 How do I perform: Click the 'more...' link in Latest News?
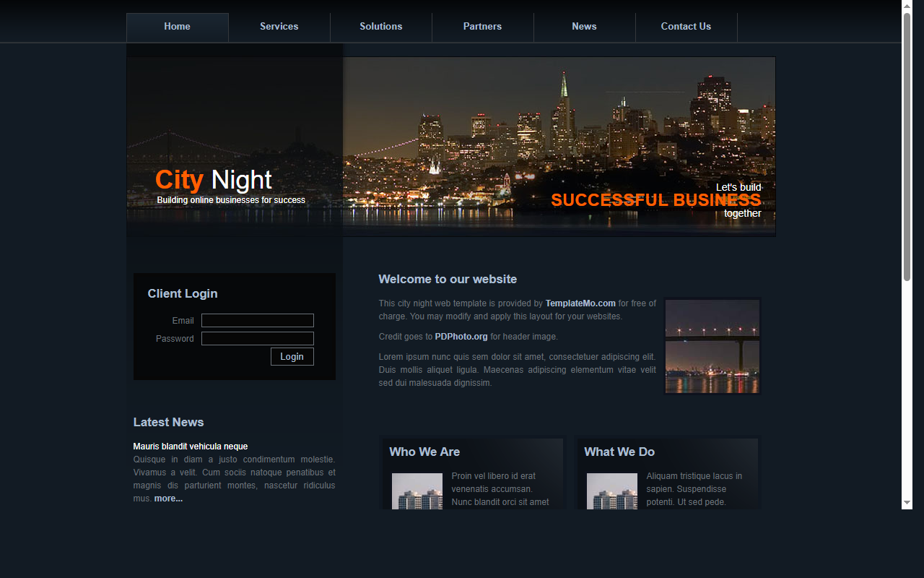pos(168,499)
